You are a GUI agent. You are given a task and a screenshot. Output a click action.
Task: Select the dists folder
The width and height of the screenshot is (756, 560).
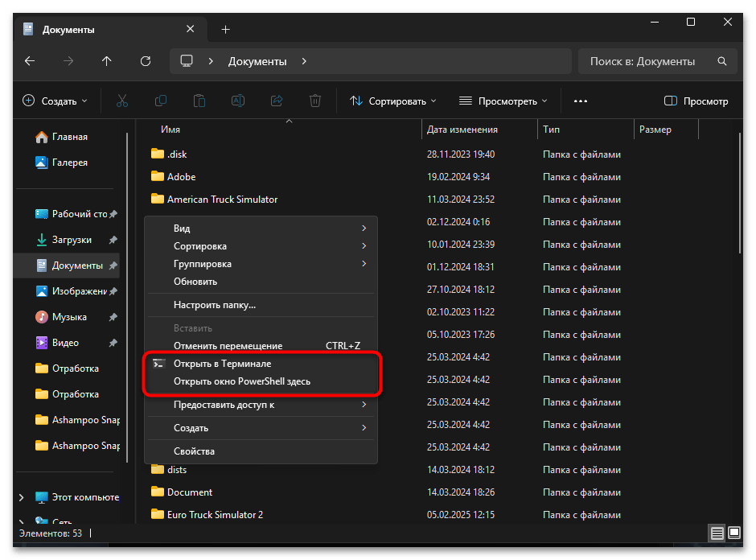pyautogui.click(x=169, y=470)
